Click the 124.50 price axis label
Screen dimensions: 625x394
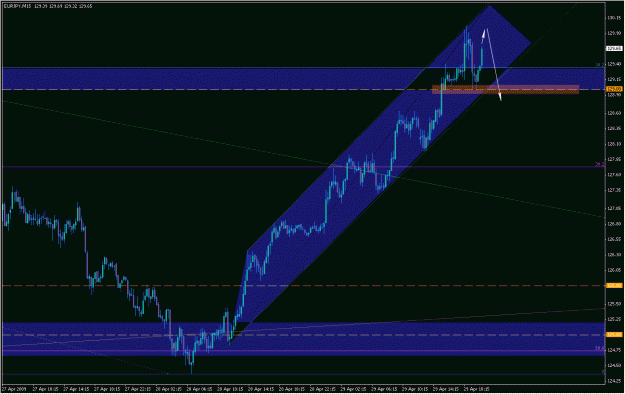click(614, 365)
